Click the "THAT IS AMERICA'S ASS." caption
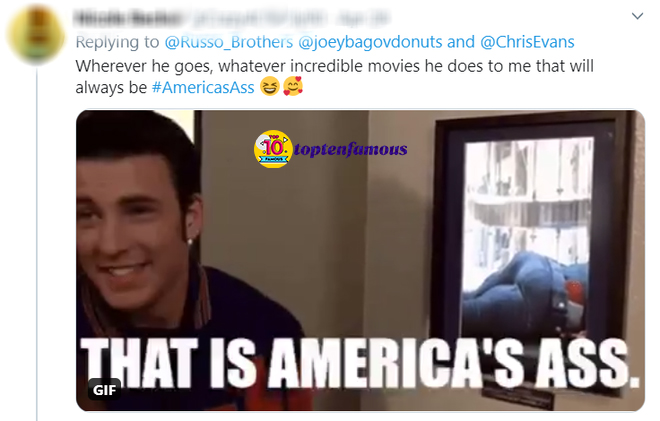660x421 pixels. tap(360, 363)
